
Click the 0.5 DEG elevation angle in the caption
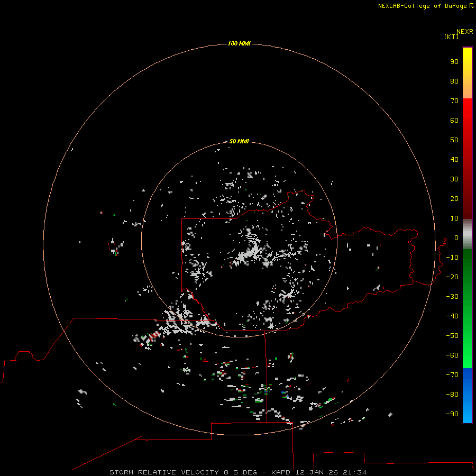241,472
